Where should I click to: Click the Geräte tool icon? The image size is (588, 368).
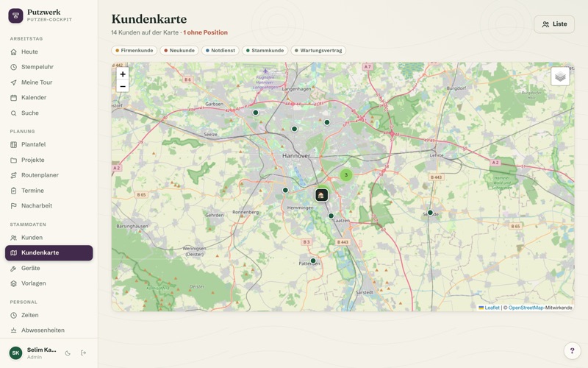[13, 269]
